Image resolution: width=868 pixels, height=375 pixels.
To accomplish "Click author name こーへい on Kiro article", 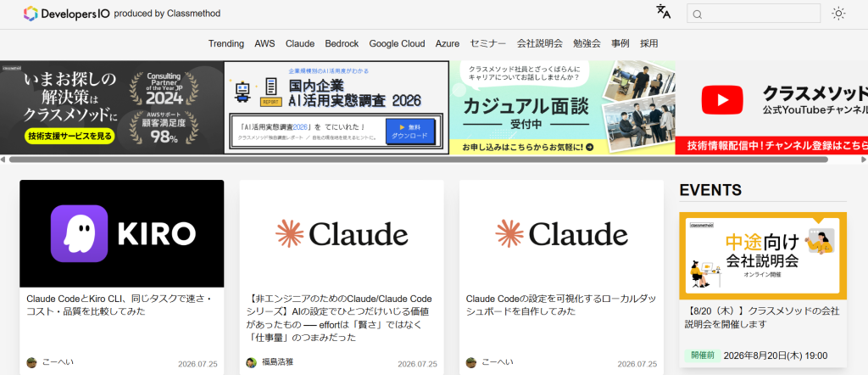I will (58, 362).
